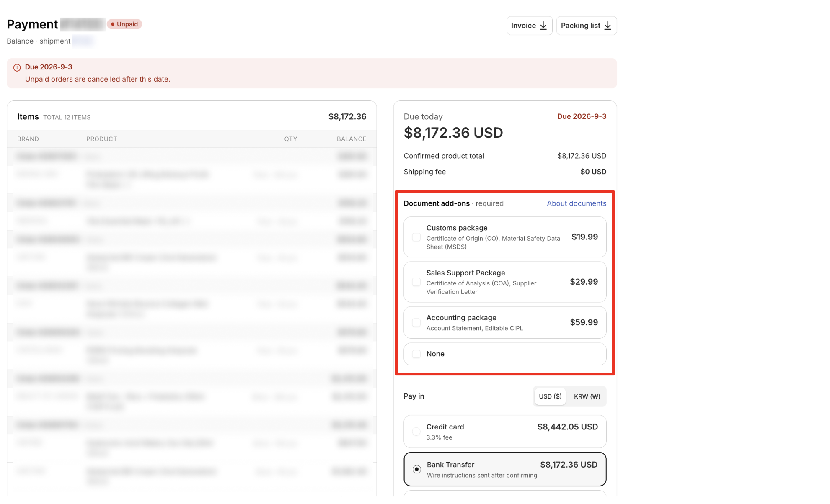Viewport: 830px width, 504px height.
Task: Click the shipment link next to Balance
Action: point(83,41)
